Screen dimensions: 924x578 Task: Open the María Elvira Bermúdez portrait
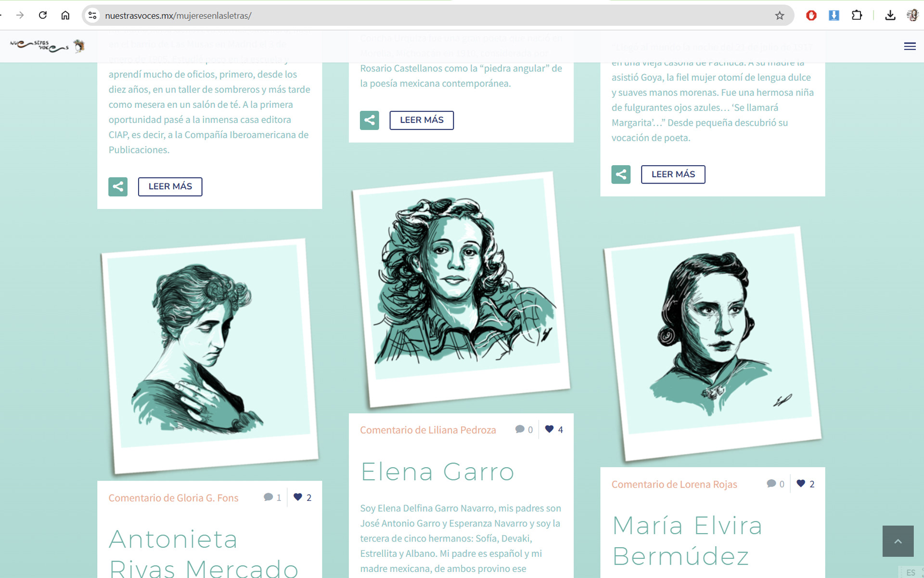point(713,344)
